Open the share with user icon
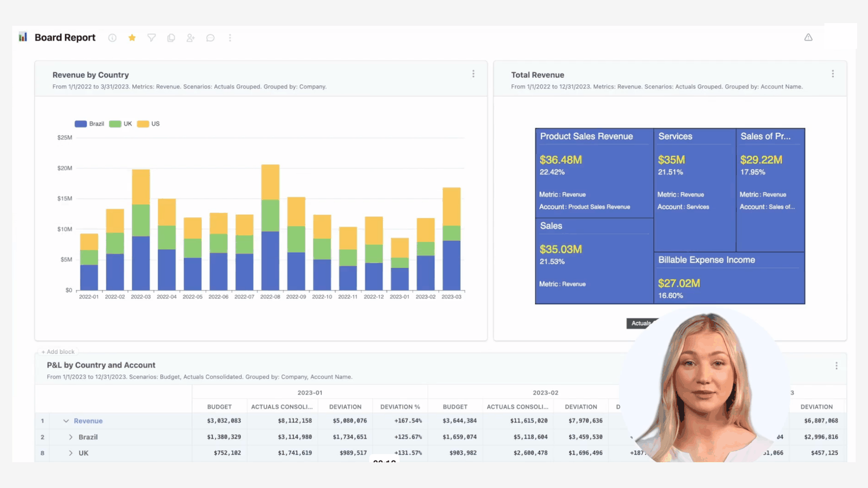Viewport: 868px width, 488px height. pos(190,38)
